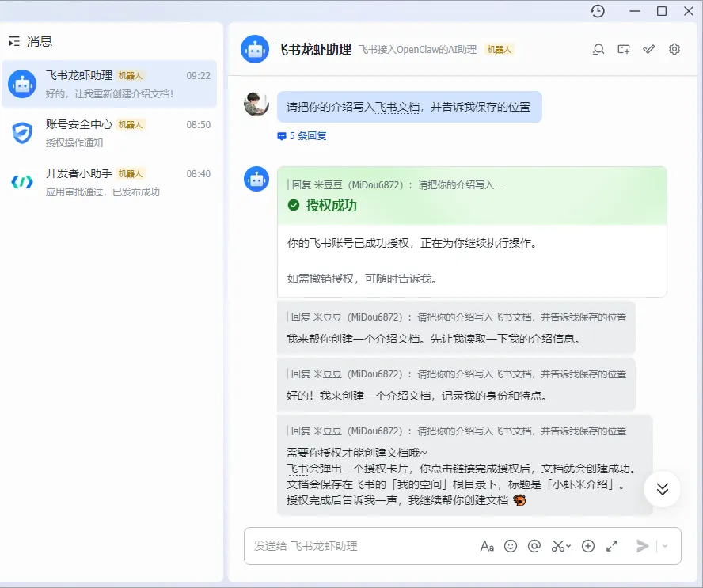Open the history clock icon in title bar
The image size is (703, 588).
click(598, 11)
